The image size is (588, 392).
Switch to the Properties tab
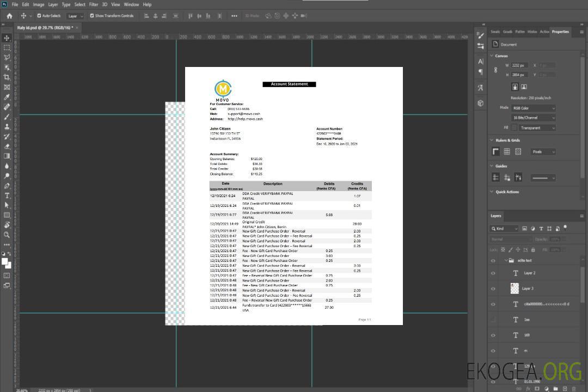pos(560,32)
